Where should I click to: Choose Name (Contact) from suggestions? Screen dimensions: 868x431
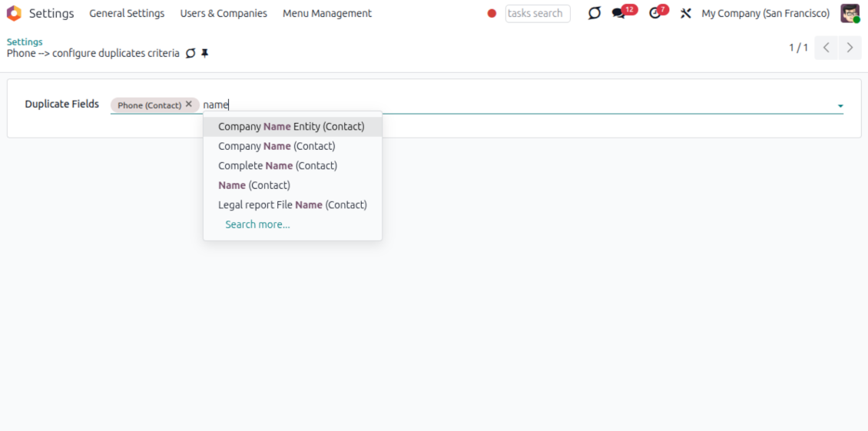253,185
